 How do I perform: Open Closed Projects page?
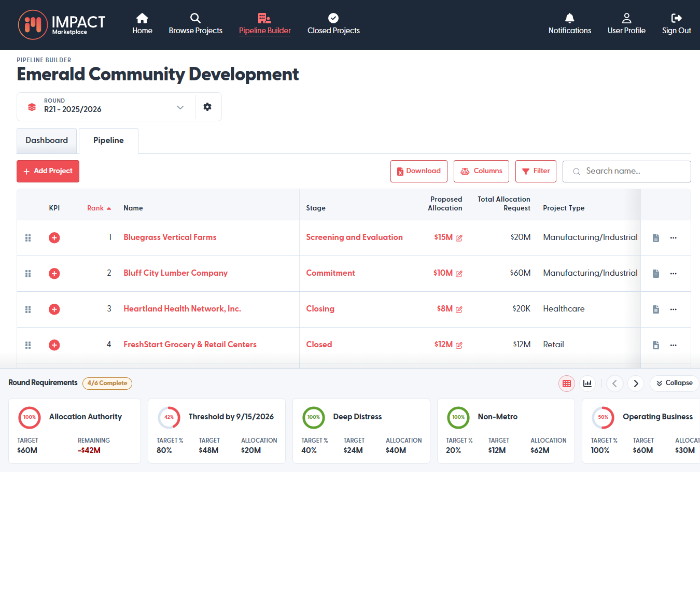(x=333, y=24)
